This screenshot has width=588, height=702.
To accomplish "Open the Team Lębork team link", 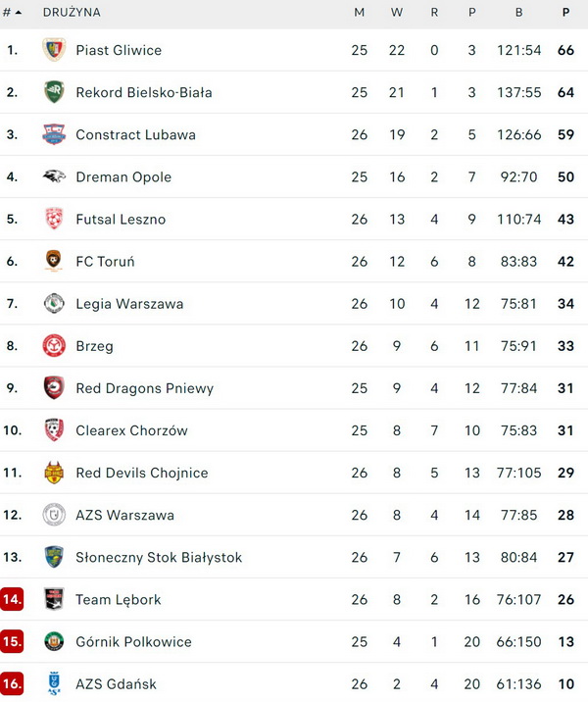I will [119, 599].
